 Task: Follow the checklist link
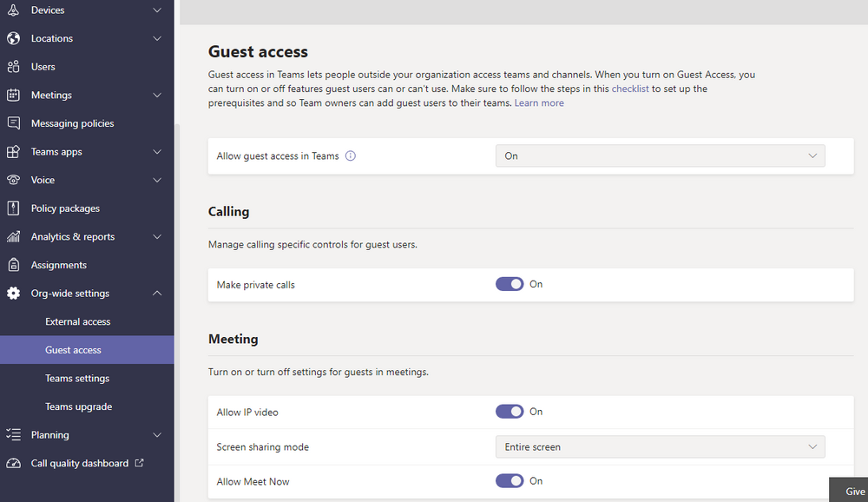coord(630,89)
